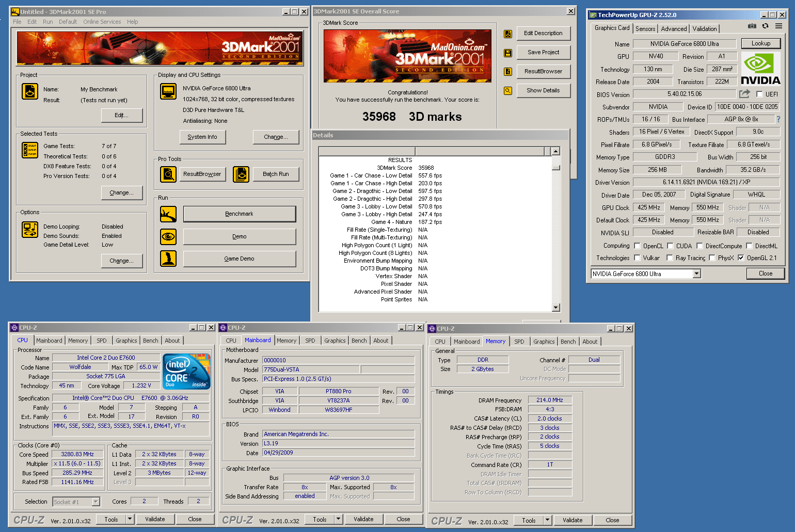Click the Project icon in 3DMark2001

(30, 91)
